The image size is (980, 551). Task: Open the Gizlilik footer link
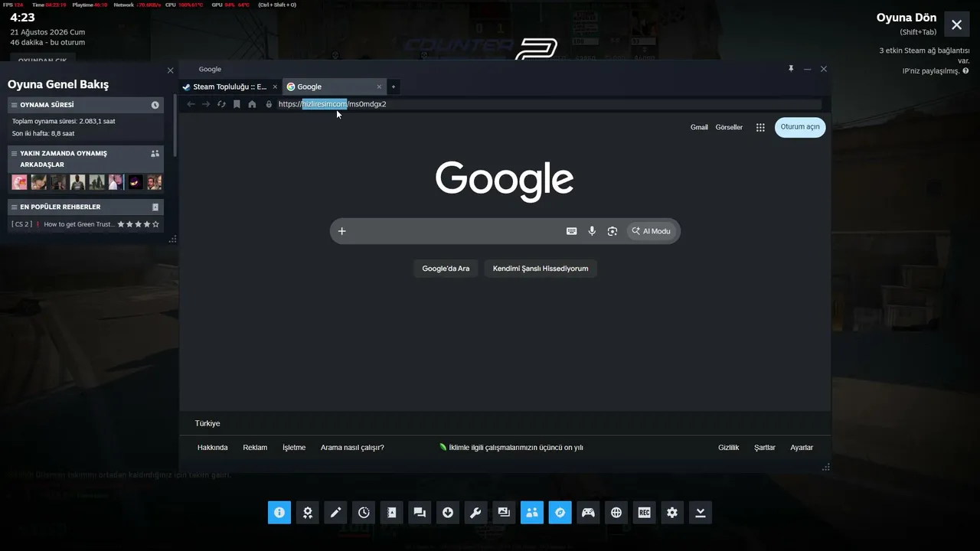(x=729, y=448)
